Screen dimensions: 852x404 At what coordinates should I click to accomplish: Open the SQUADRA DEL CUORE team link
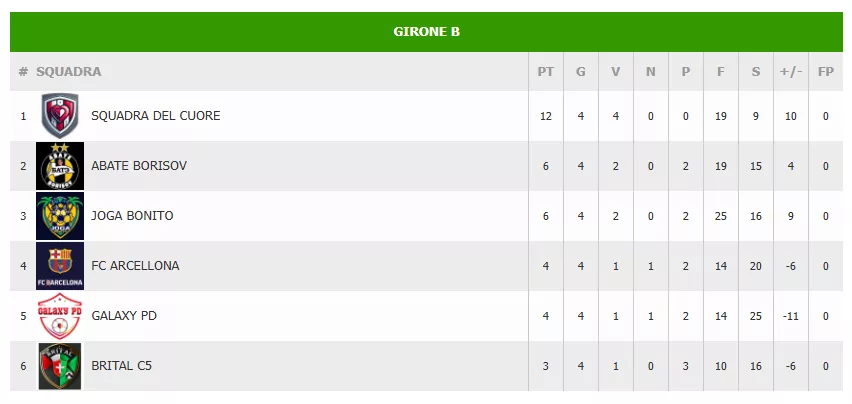click(x=155, y=116)
